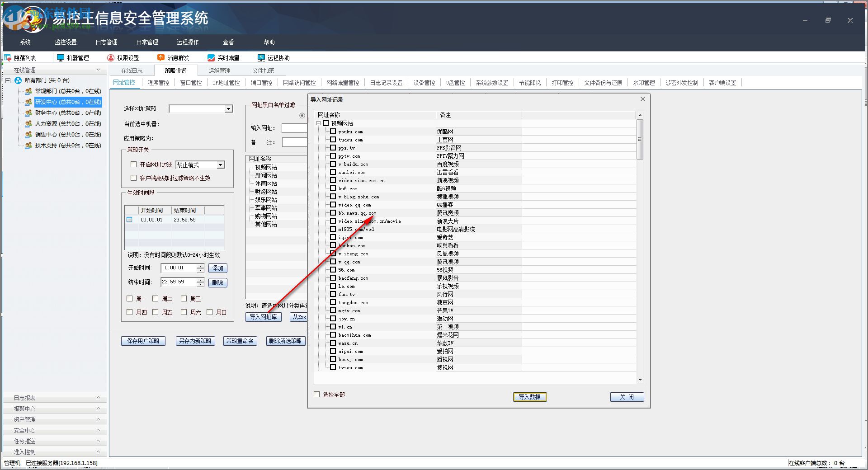
Task: Check the youku.com checkbox
Action: tap(333, 132)
